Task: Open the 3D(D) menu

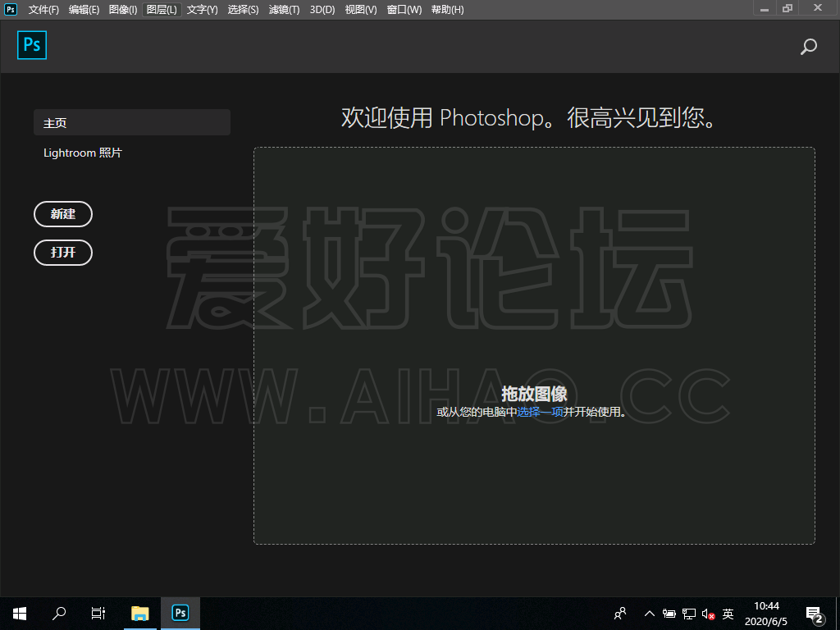Action: [x=322, y=10]
